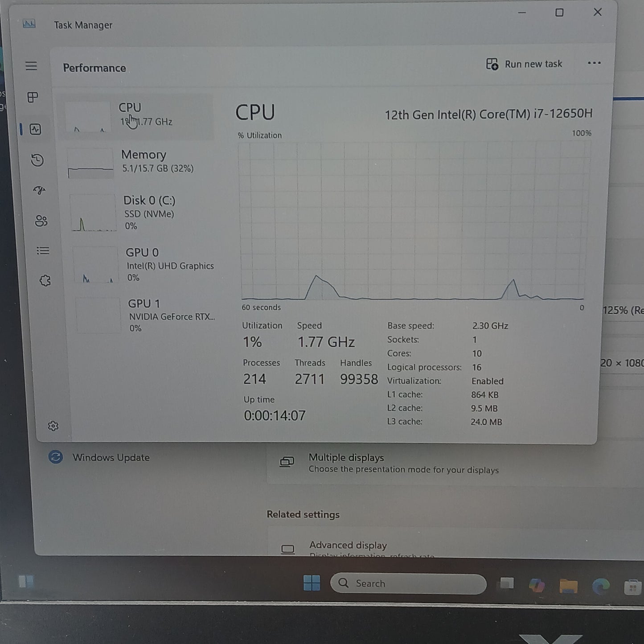This screenshot has width=644, height=644.
Task: Select the Memory performance entry
Action: coord(139,162)
